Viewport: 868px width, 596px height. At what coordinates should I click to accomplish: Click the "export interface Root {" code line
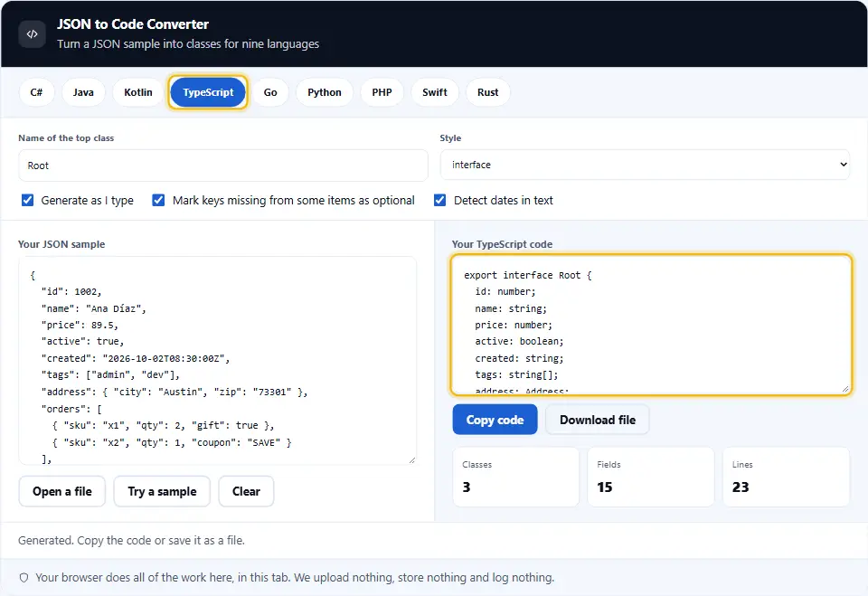(x=528, y=275)
